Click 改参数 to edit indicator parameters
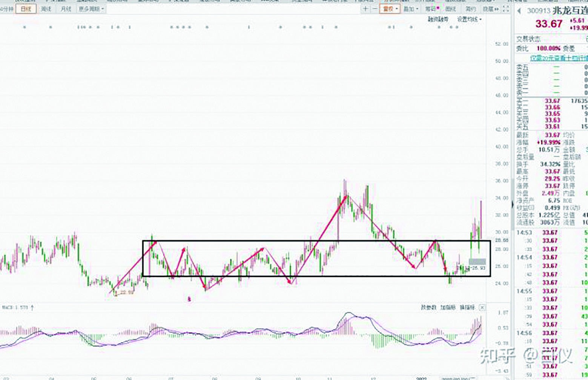 pyautogui.click(x=428, y=308)
